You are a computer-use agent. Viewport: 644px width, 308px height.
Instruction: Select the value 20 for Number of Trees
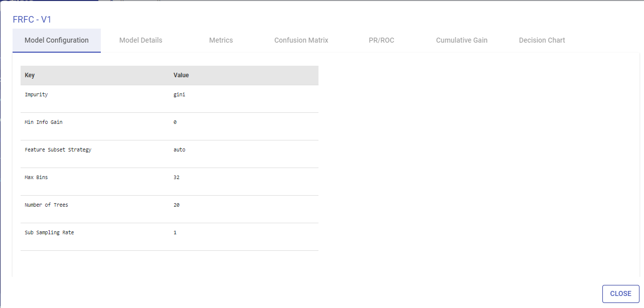click(177, 205)
